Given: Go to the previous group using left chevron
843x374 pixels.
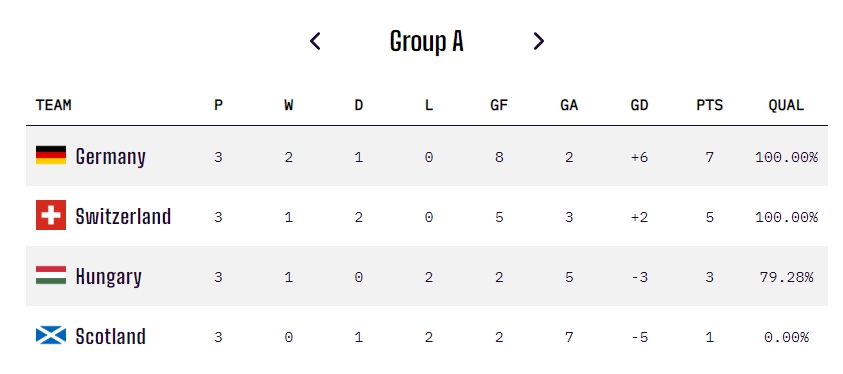Looking at the screenshot, I should click(x=316, y=41).
